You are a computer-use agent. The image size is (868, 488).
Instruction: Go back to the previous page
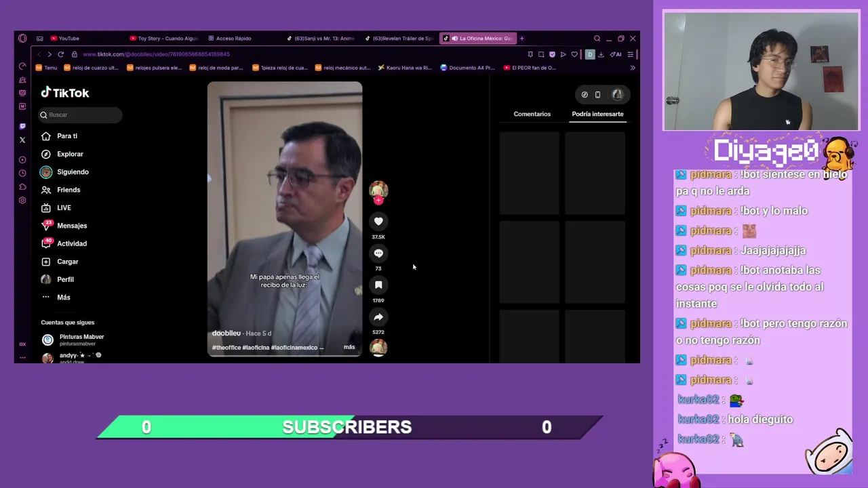click(39, 54)
